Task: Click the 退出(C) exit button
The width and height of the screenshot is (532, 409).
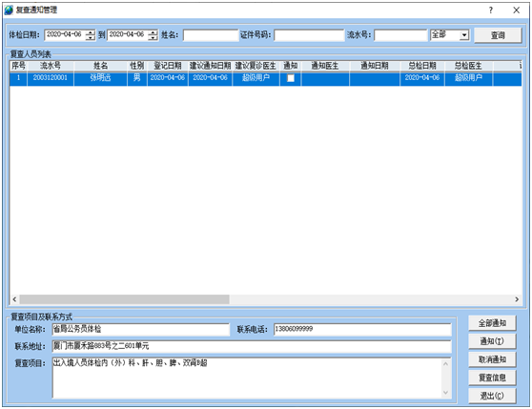Action: (492, 396)
